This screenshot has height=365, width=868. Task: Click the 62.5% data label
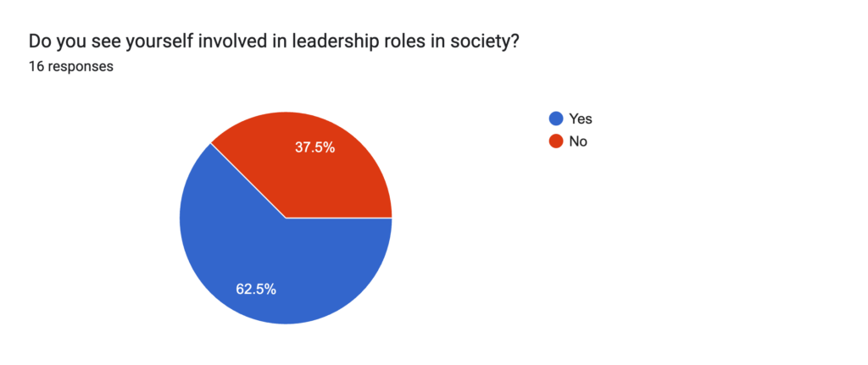(256, 289)
